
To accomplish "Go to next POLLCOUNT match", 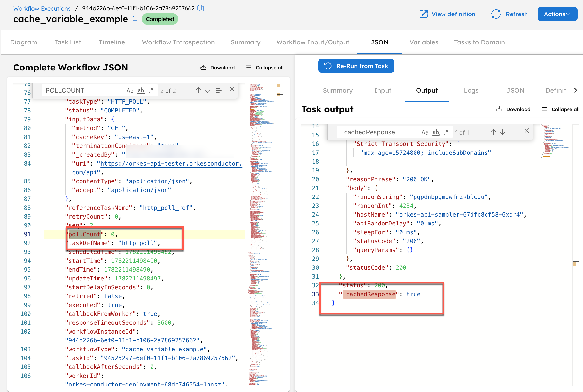I will [208, 90].
